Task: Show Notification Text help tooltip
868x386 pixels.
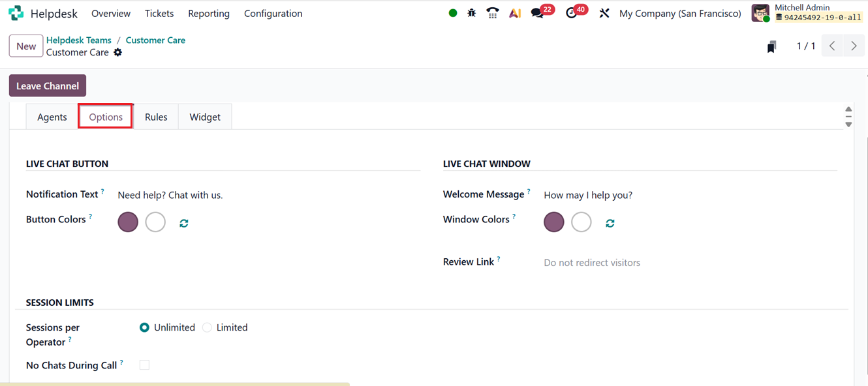Action: click(102, 192)
